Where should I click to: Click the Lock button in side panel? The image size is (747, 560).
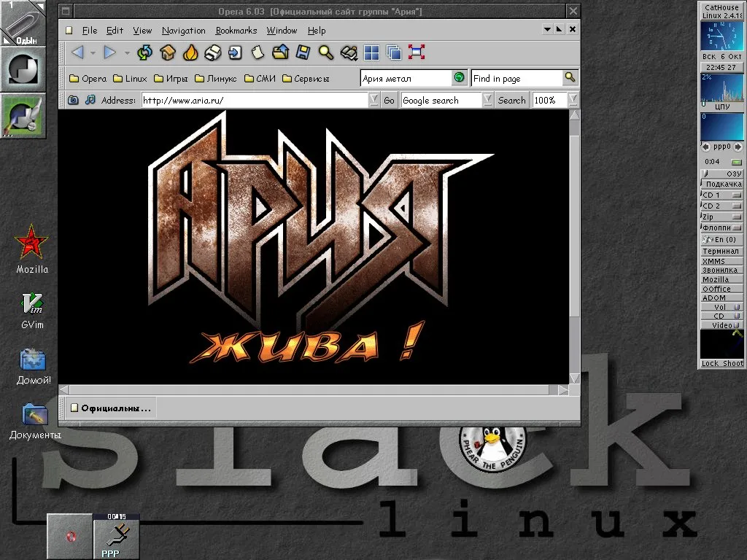710,363
